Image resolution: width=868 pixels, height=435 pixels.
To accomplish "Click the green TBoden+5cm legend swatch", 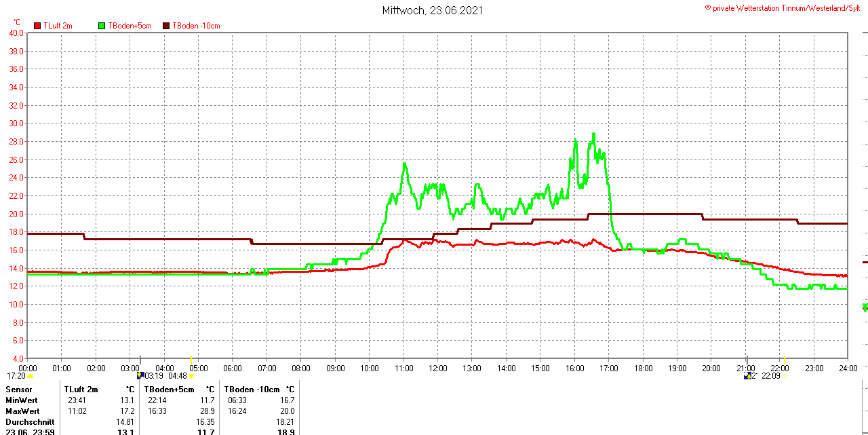I will coord(102,26).
